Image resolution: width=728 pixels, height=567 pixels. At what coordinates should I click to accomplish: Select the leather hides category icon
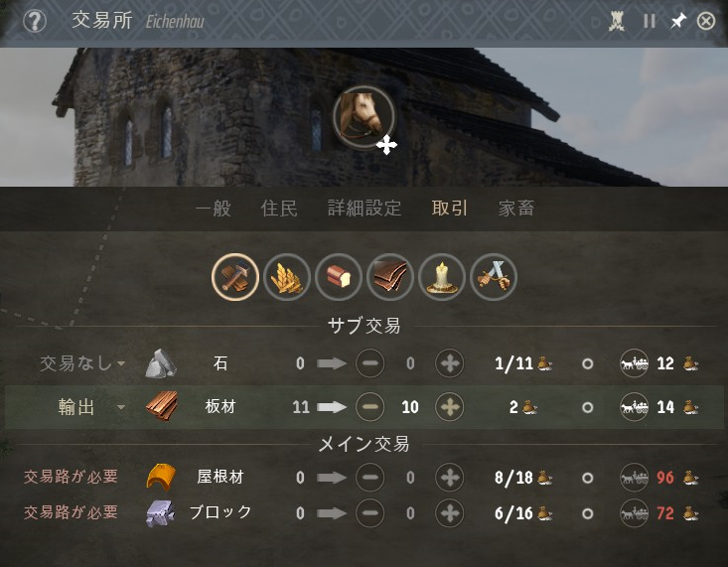click(390, 277)
